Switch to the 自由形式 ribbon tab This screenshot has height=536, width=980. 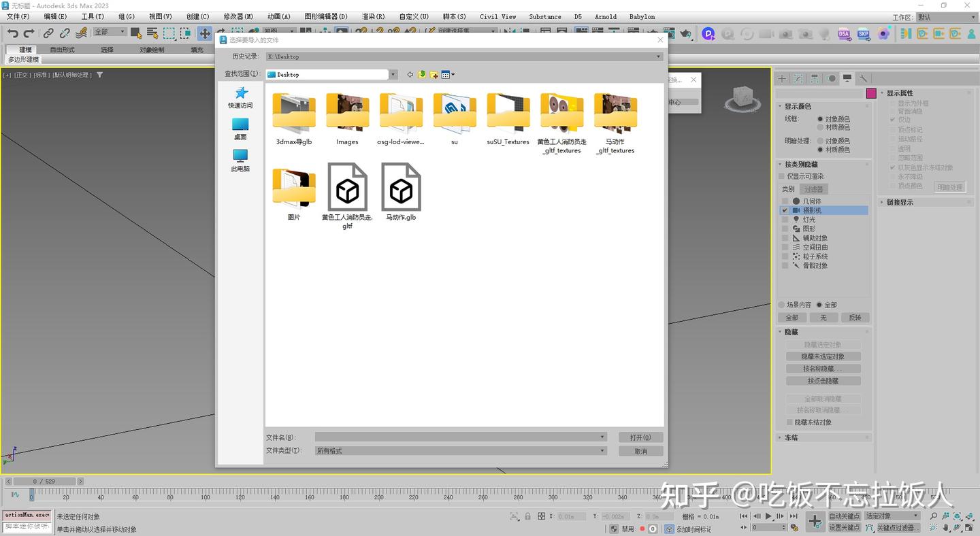click(62, 50)
